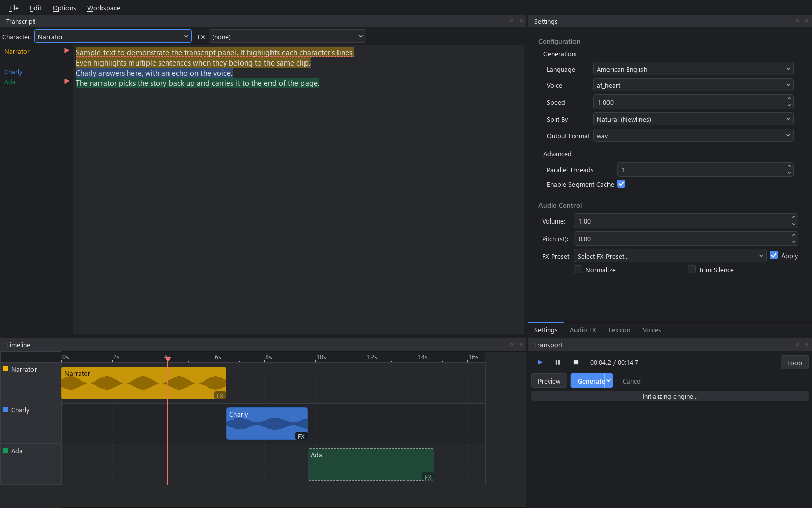
Task: Click the Initializing engine progress bar
Action: point(670,396)
